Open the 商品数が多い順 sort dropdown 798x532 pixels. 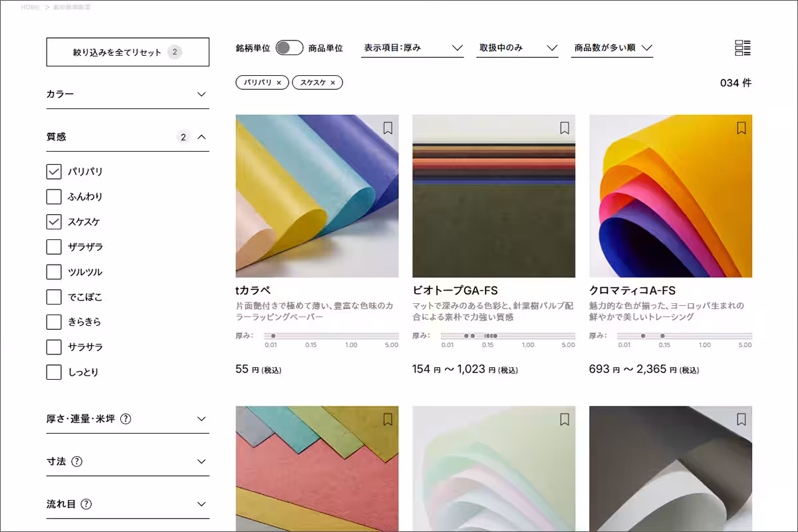(610, 47)
